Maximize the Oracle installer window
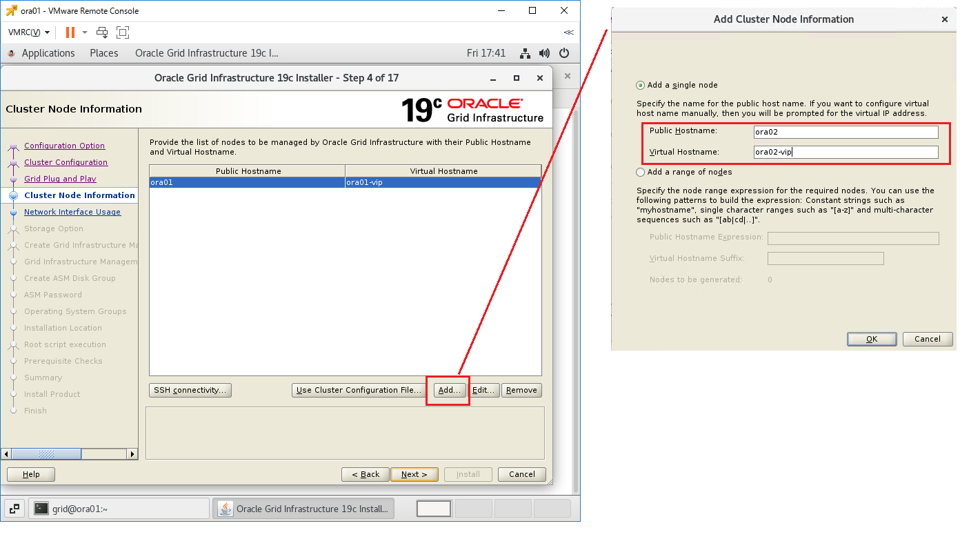The height and width of the screenshot is (557, 980). [517, 78]
